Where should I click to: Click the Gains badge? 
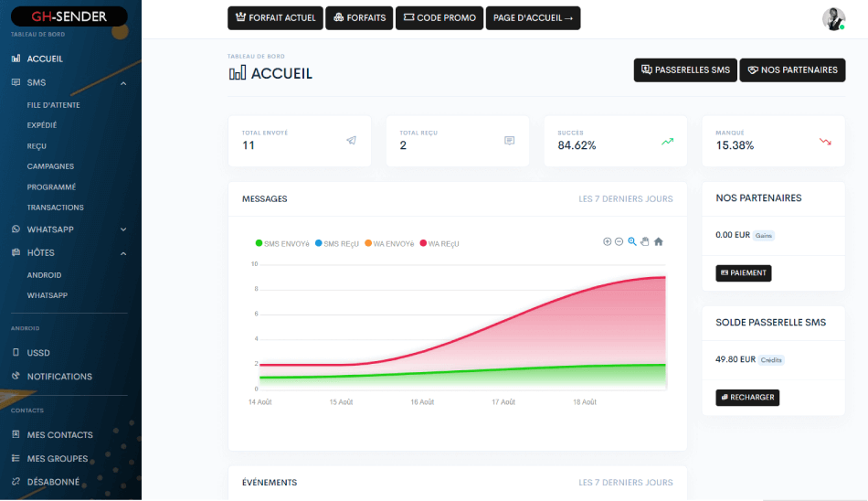point(763,236)
